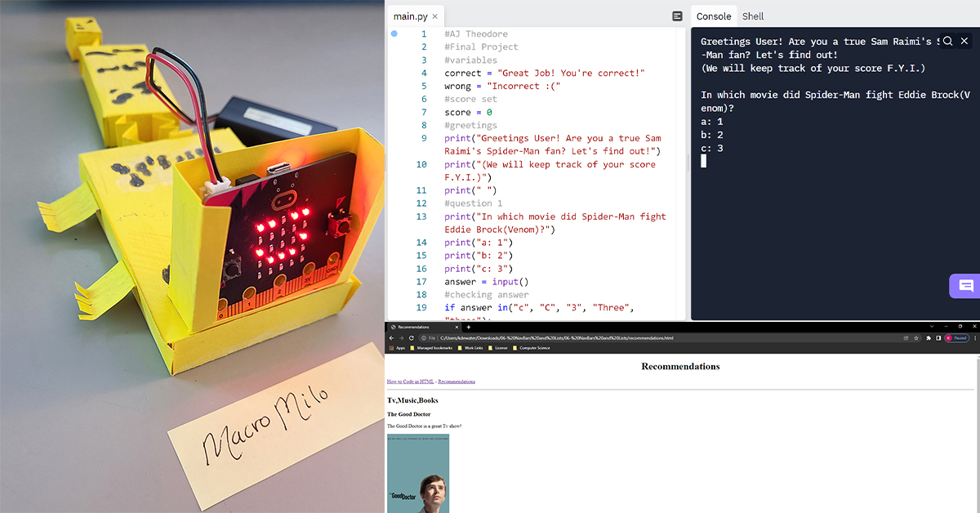Switch to the Shell tab

tap(752, 16)
